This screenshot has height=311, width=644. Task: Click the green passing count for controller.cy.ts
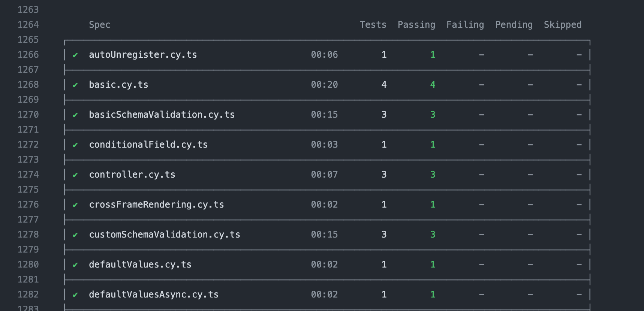(x=433, y=175)
